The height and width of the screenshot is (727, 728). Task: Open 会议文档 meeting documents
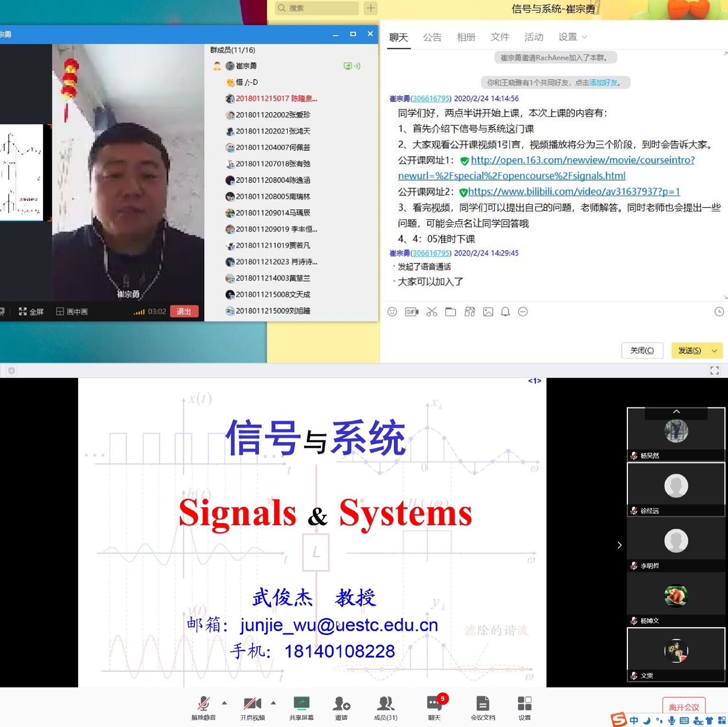point(482,704)
